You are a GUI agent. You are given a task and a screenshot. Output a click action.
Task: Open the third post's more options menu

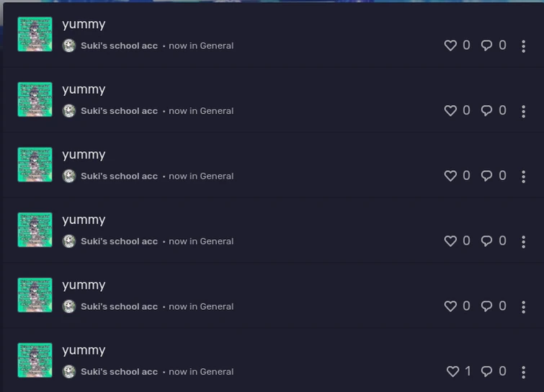[524, 177]
